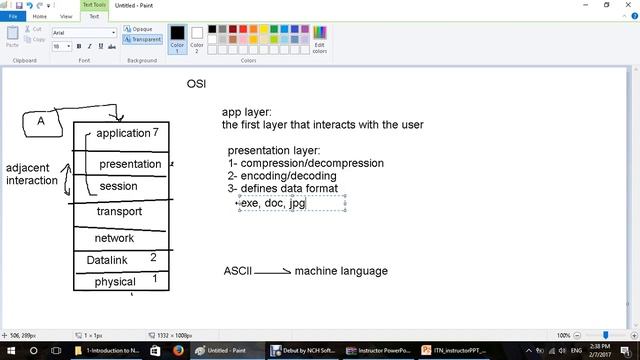640x360 pixels.
Task: Select the Text ribbon tab
Action: (x=94, y=16)
